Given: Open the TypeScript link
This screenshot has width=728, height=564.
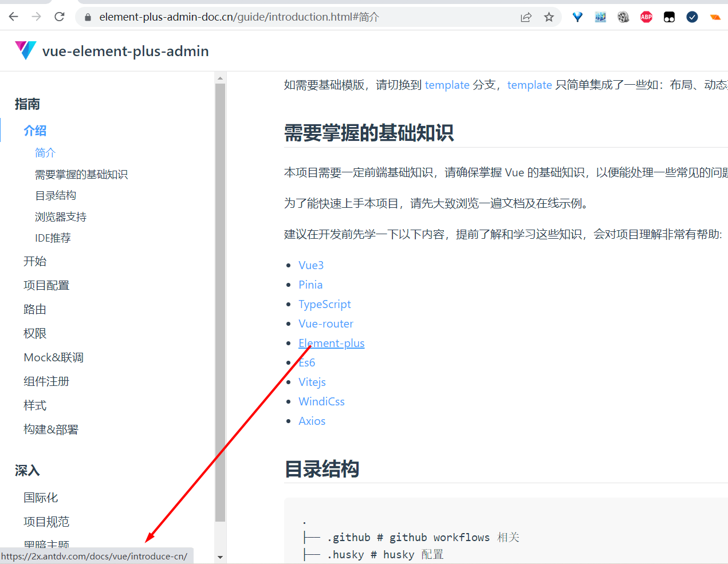Looking at the screenshot, I should point(324,304).
